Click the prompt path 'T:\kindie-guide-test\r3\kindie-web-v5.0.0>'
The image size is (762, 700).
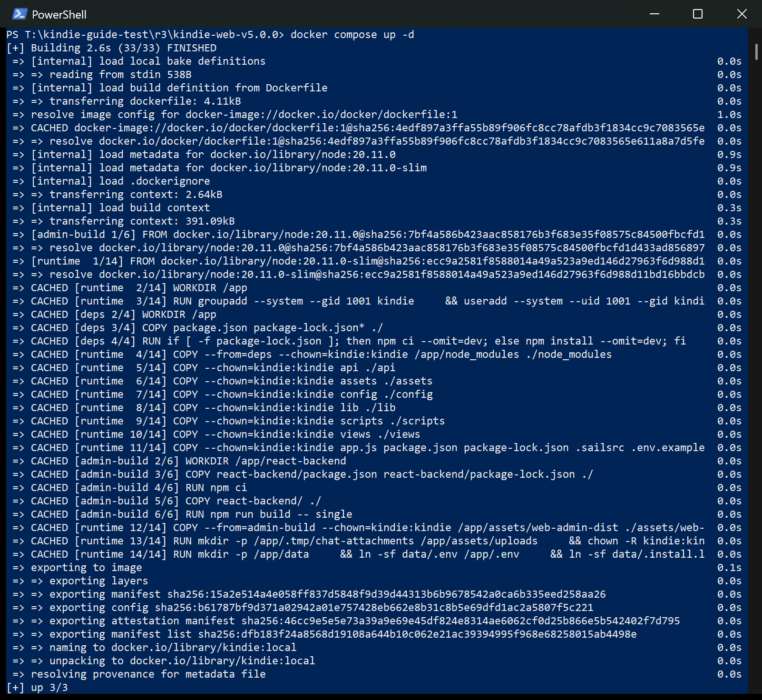tap(155, 34)
